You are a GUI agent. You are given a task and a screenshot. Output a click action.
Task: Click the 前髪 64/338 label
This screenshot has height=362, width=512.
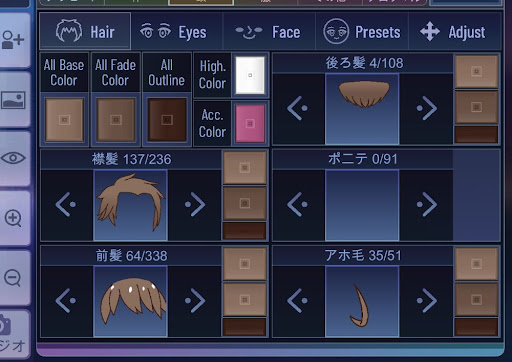pos(132,256)
